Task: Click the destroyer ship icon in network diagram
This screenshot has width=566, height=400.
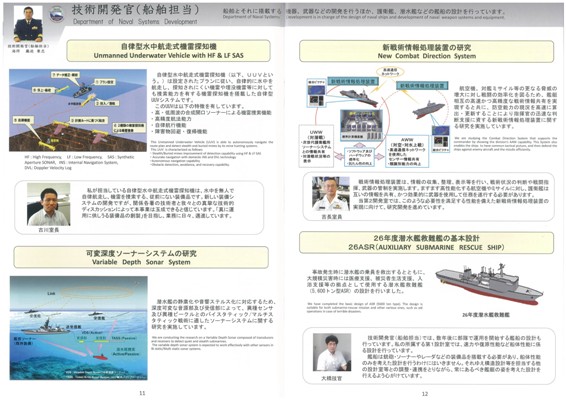Action: tap(358, 98)
